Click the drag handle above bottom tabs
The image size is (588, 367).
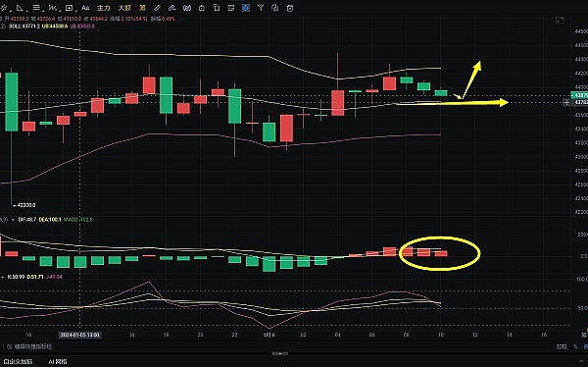click(280, 354)
